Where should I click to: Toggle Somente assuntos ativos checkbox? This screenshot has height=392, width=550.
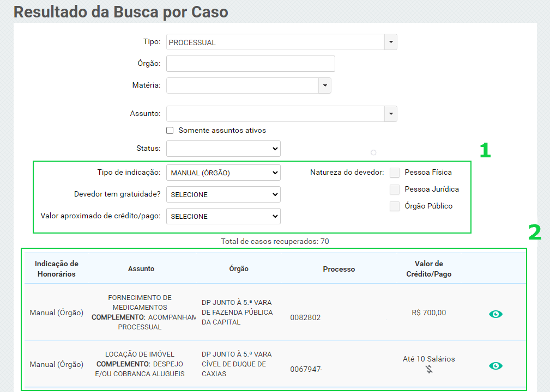point(170,131)
